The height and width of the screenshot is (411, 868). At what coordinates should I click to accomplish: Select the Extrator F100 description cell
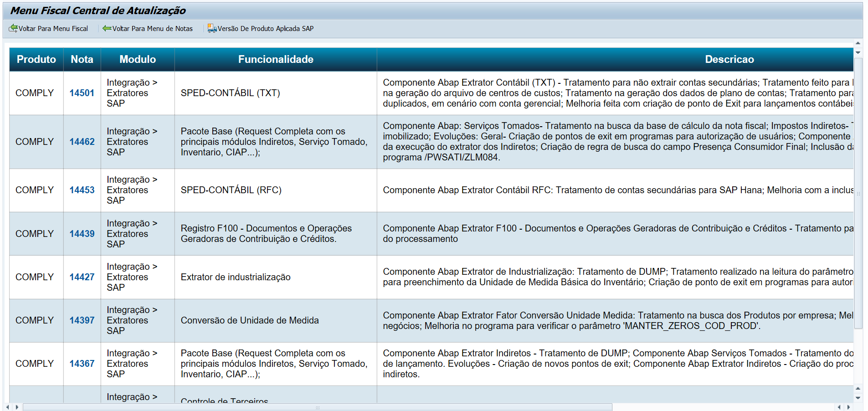[x=615, y=234]
